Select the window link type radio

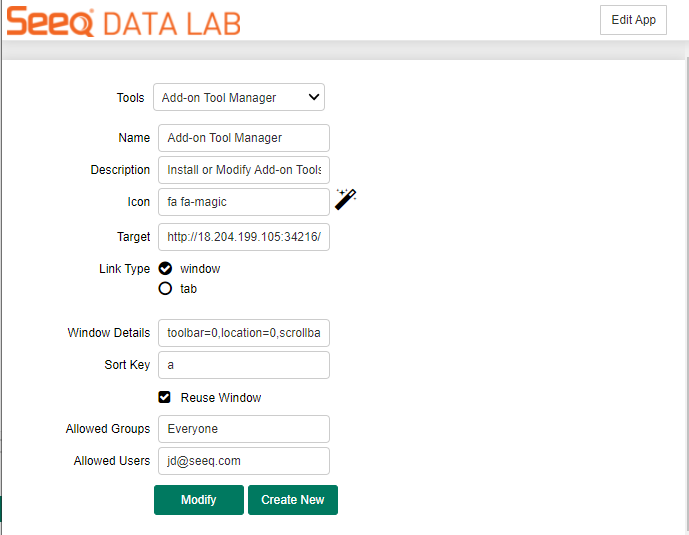(x=165, y=269)
